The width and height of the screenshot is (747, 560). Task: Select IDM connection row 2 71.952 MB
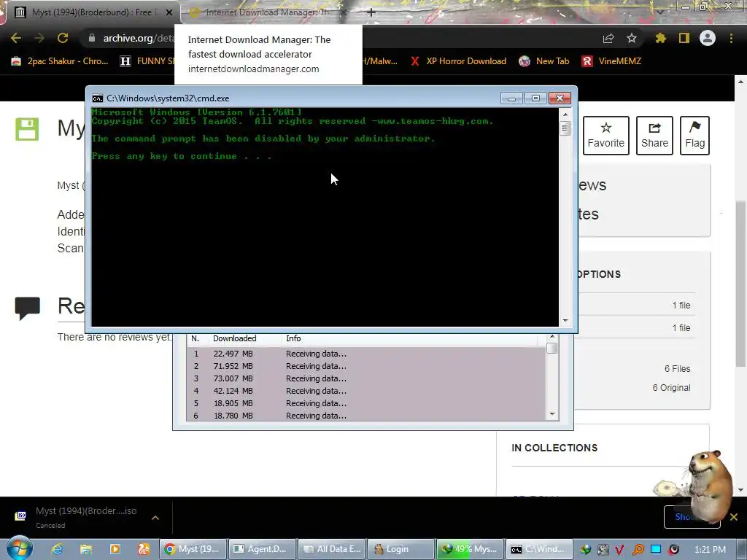point(366,366)
